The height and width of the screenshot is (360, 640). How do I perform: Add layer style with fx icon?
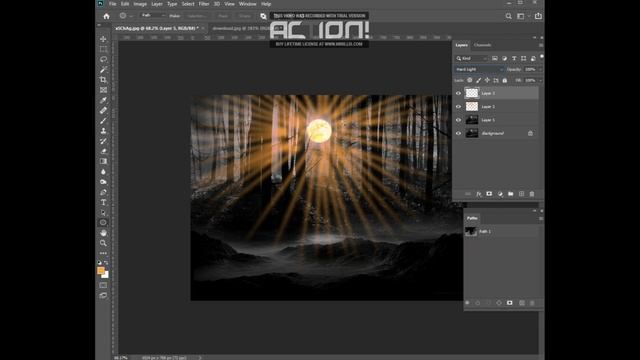click(479, 194)
